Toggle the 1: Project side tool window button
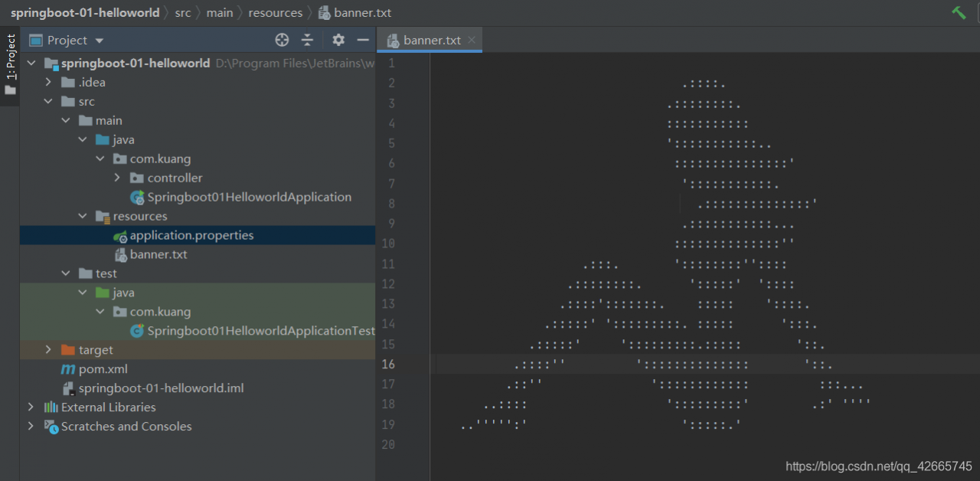 10,65
